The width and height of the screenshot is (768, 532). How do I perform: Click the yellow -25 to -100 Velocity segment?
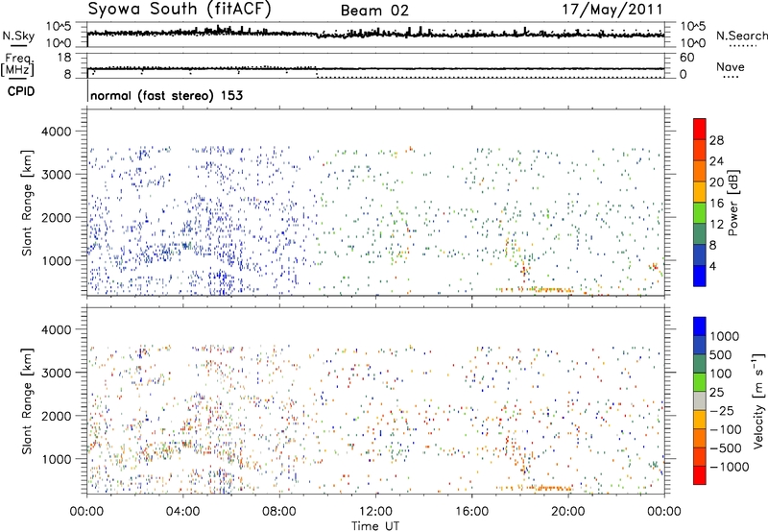[x=700, y=420]
